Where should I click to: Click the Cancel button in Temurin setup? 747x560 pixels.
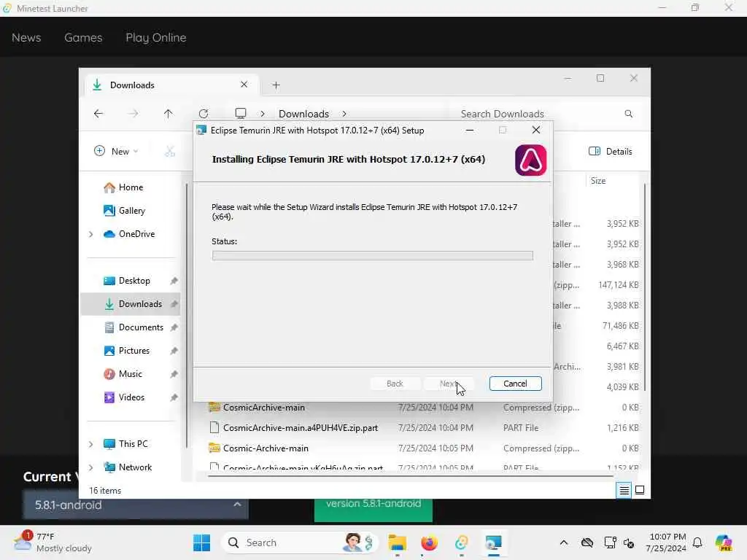coord(515,384)
